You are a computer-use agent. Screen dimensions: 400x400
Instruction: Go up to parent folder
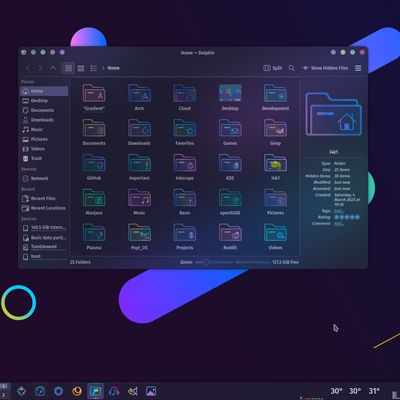53,68
